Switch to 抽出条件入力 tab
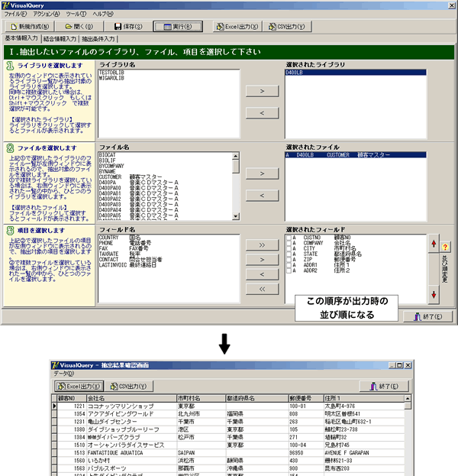The image size is (458, 476). [x=98, y=39]
